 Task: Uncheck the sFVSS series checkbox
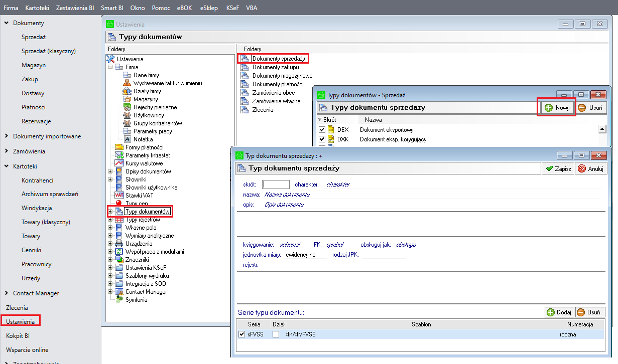[242, 334]
